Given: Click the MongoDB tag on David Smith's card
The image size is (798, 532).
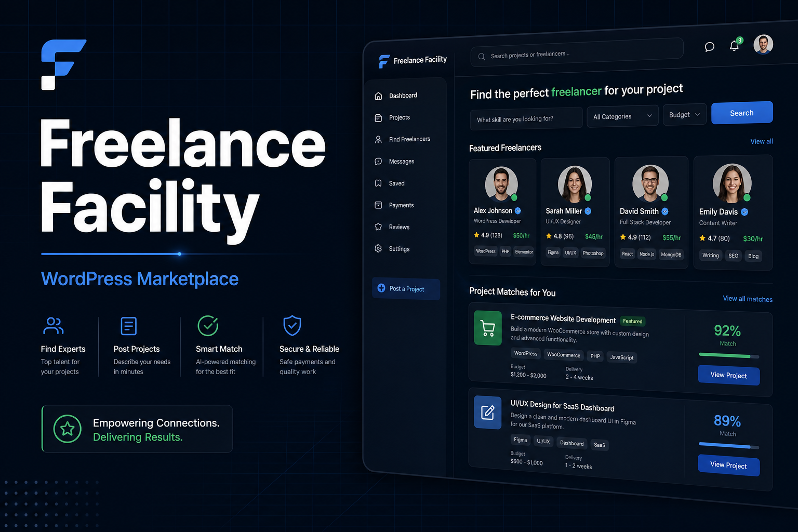Looking at the screenshot, I should (671, 255).
